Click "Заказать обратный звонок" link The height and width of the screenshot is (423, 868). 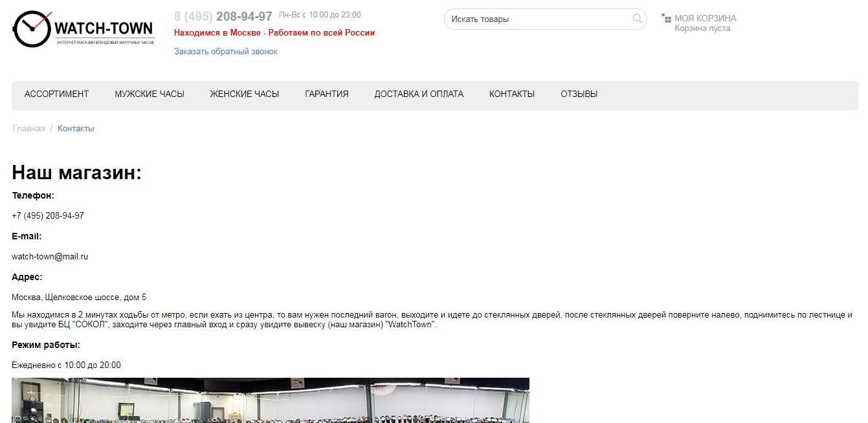coord(225,52)
